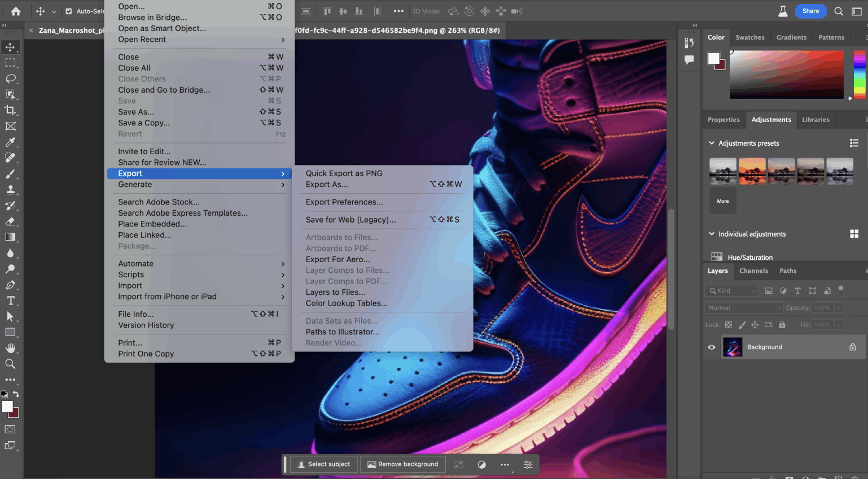Toggle type layers filter icon
Image resolution: width=868 pixels, height=479 pixels.
[x=797, y=291]
